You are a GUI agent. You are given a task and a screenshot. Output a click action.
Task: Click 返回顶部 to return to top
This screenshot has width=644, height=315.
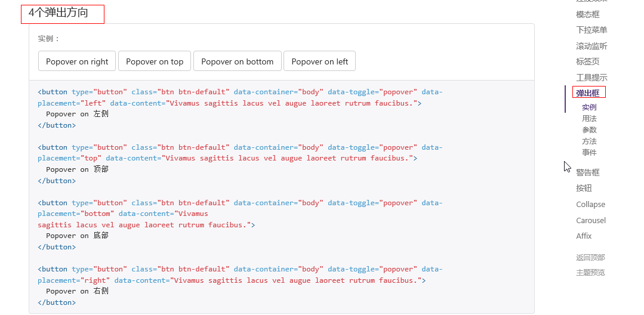pos(590,258)
